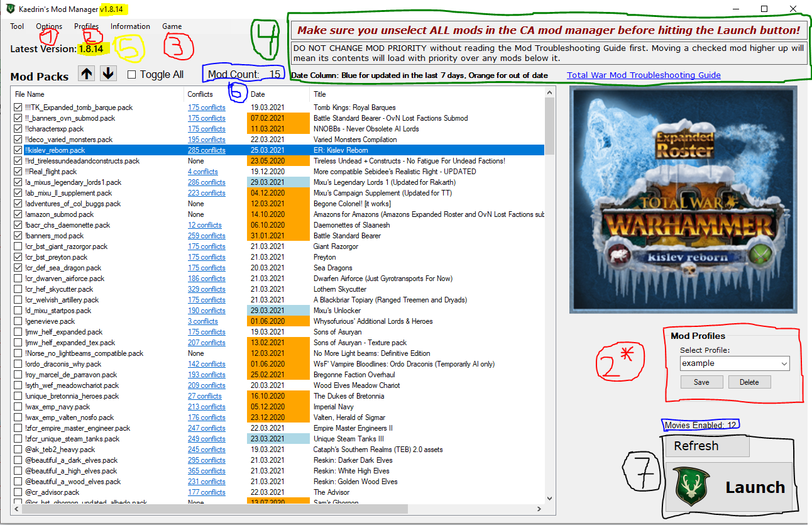Save the current mod profile
812x525 pixels.
point(701,382)
